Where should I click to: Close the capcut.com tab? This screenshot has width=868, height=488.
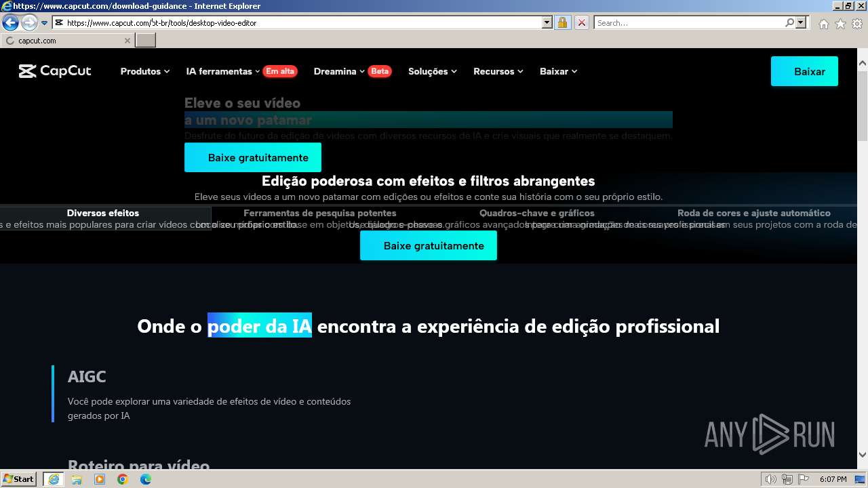click(127, 41)
